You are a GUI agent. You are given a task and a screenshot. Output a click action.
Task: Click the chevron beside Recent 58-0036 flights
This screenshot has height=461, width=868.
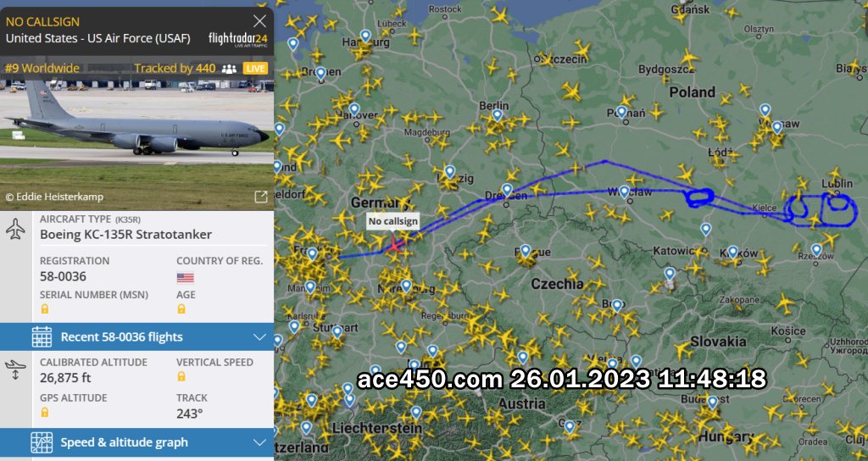point(259,337)
